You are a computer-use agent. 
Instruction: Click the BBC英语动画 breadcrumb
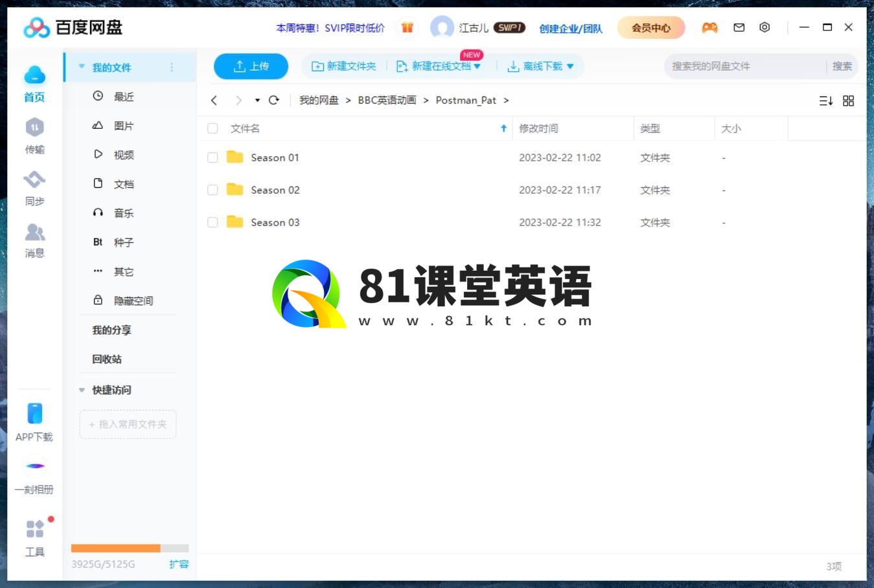pos(387,100)
